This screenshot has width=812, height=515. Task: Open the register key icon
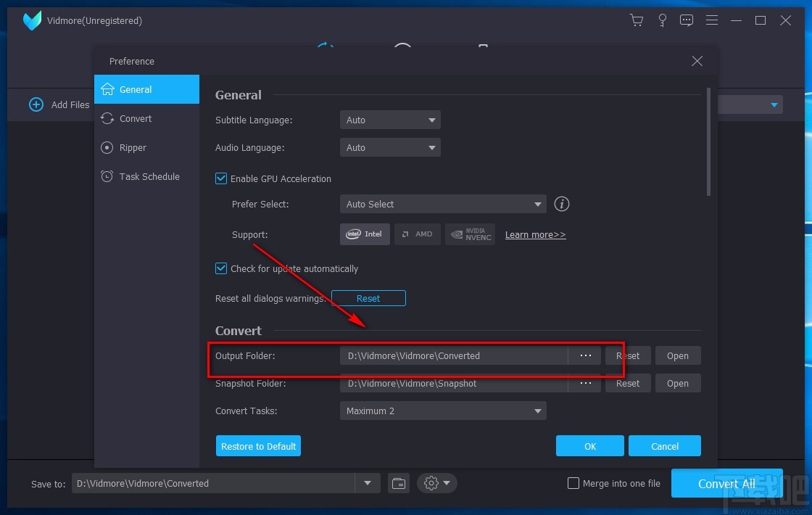[x=662, y=20]
